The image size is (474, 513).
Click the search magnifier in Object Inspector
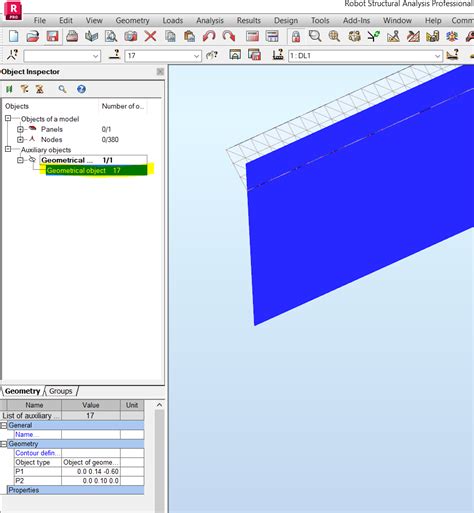62,89
